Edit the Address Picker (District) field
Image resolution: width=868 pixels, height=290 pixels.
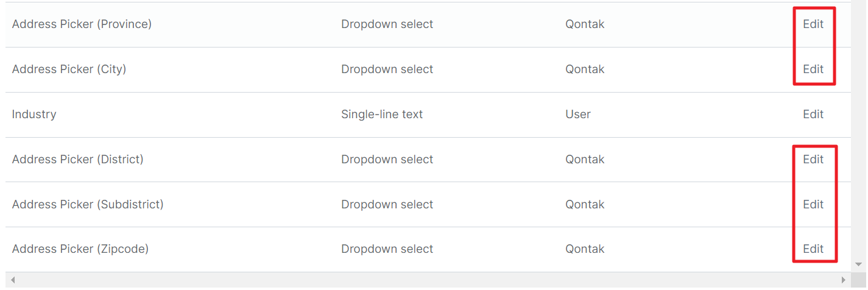(x=813, y=160)
